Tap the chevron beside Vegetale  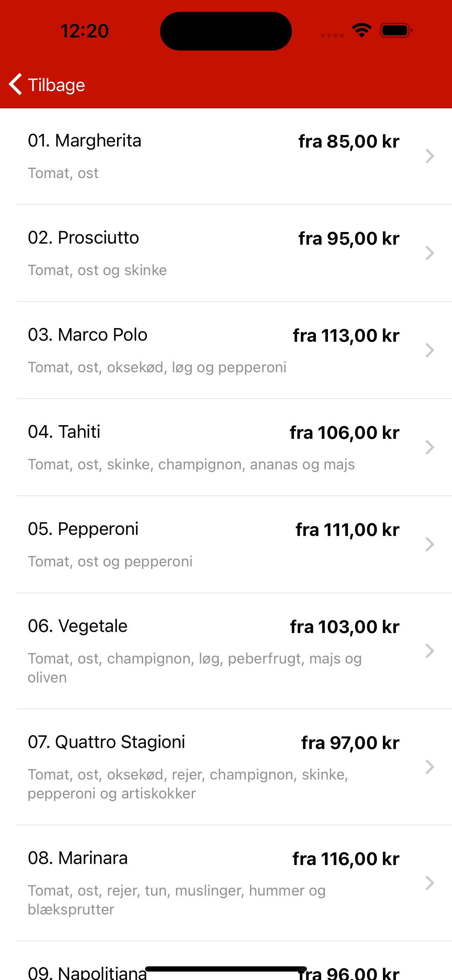(430, 651)
